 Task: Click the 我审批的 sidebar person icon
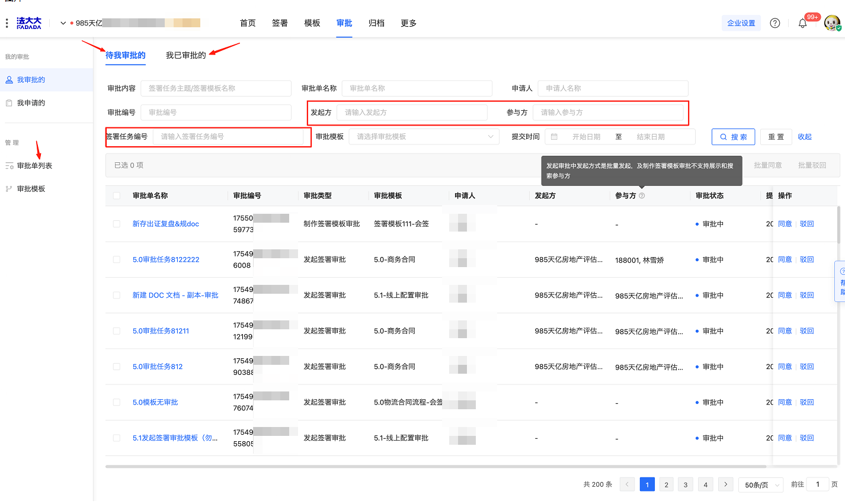(9, 79)
